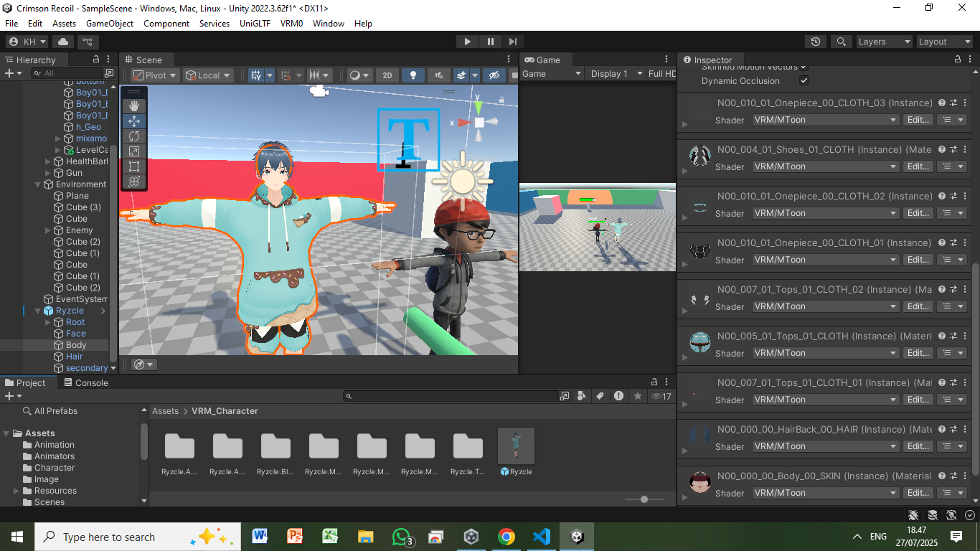The image size is (980, 551).
Task: Collapse the Environment object in Hierarchy
Action: click(x=38, y=184)
